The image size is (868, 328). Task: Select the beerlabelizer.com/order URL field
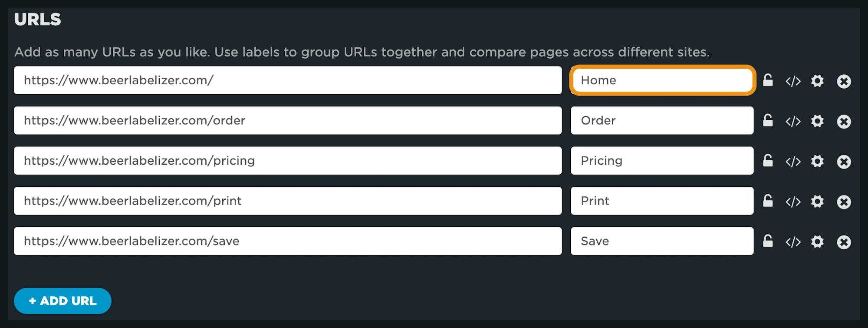click(289, 121)
